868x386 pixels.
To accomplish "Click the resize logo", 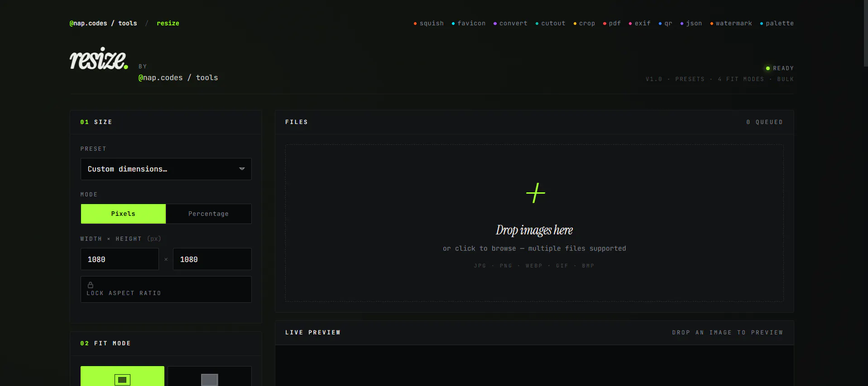I will point(99,59).
